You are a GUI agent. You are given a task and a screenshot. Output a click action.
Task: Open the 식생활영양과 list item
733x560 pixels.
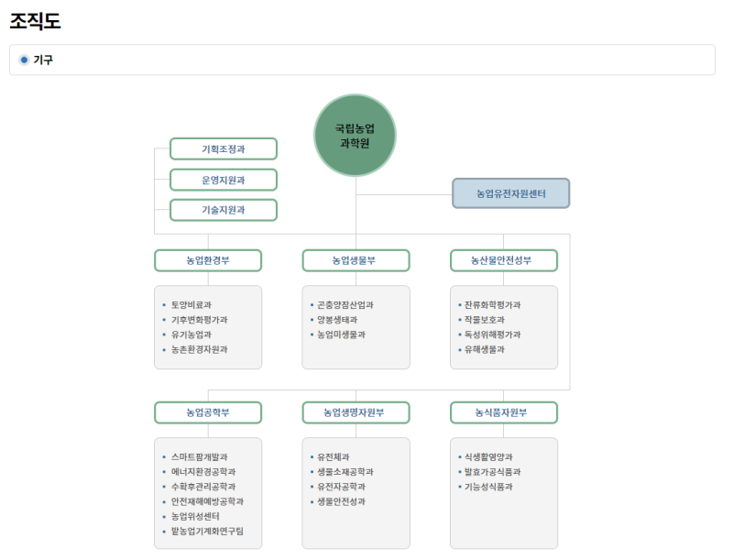(488, 456)
